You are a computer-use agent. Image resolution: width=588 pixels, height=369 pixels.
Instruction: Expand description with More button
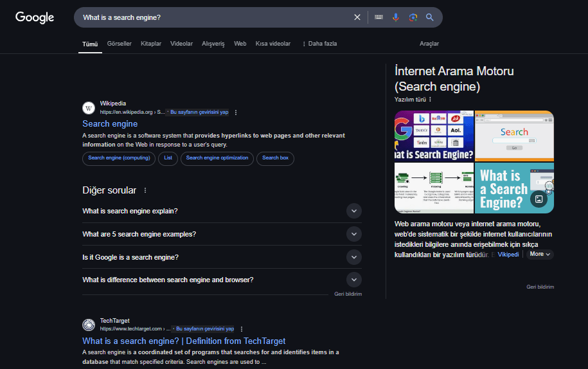click(539, 255)
